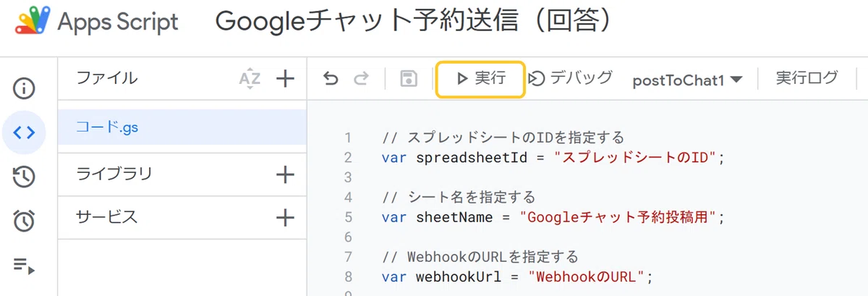The image size is (868, 296).
Task: Open the postToChat1 function dropdown
Action: point(688,80)
